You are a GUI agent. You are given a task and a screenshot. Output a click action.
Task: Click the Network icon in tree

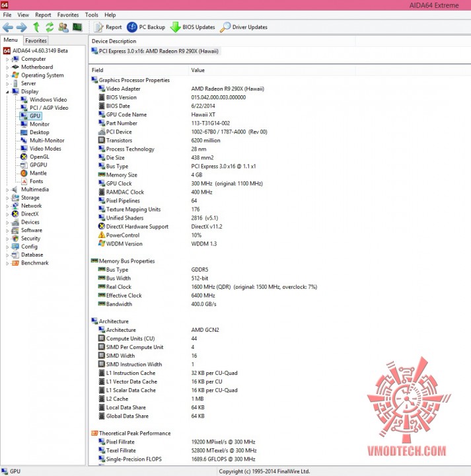15,206
